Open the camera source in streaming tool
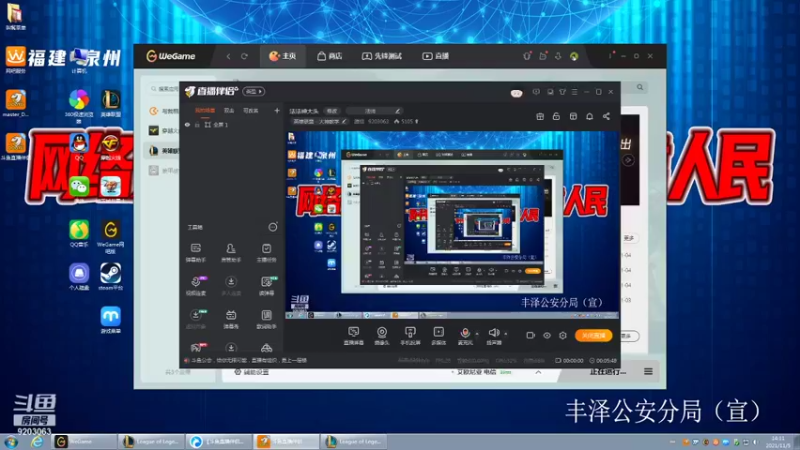The image size is (800, 450). (x=382, y=336)
